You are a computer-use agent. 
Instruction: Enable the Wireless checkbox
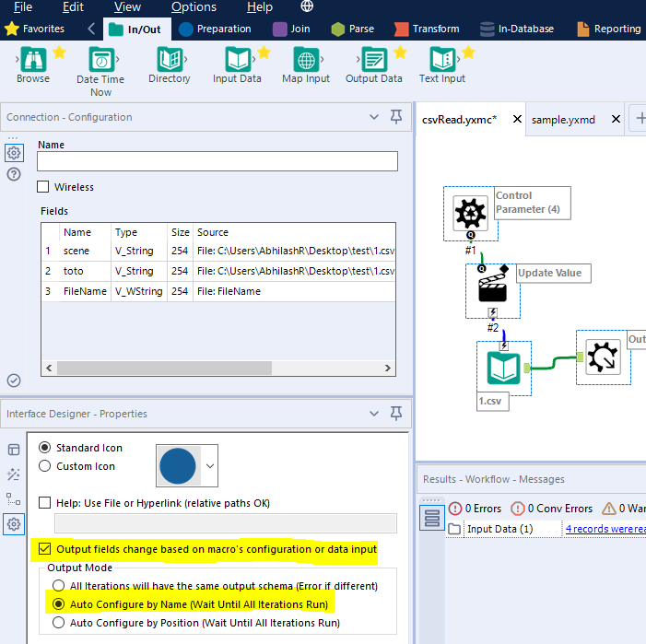(x=43, y=187)
